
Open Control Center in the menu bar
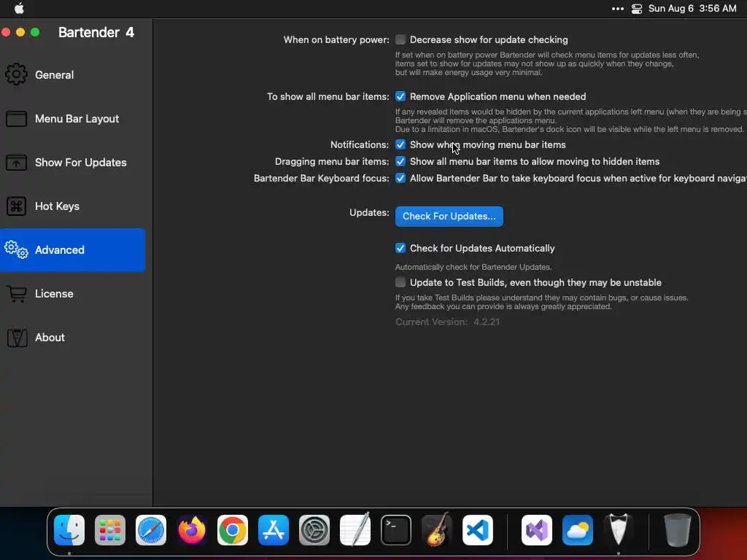point(636,9)
